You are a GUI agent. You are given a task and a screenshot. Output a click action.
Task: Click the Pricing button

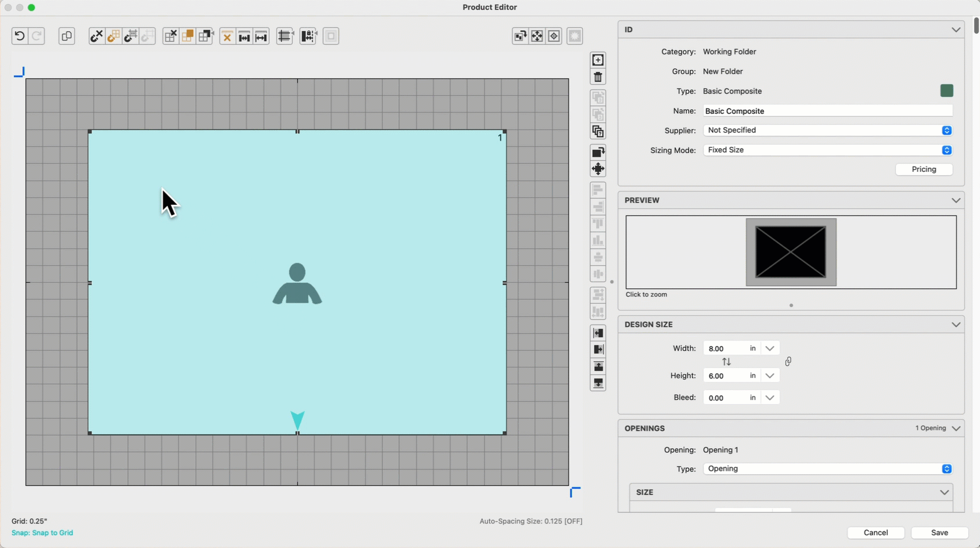pos(924,170)
